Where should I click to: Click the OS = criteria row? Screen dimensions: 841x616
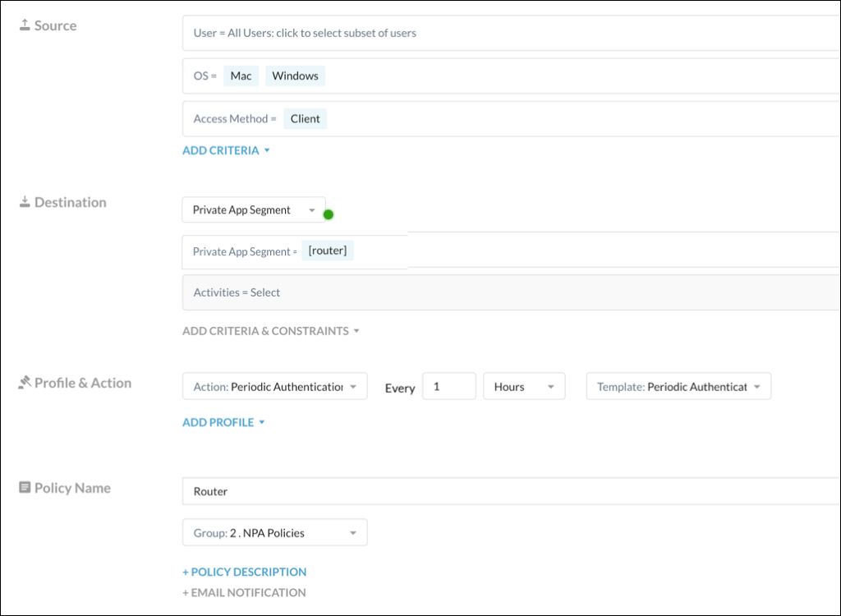coord(511,76)
